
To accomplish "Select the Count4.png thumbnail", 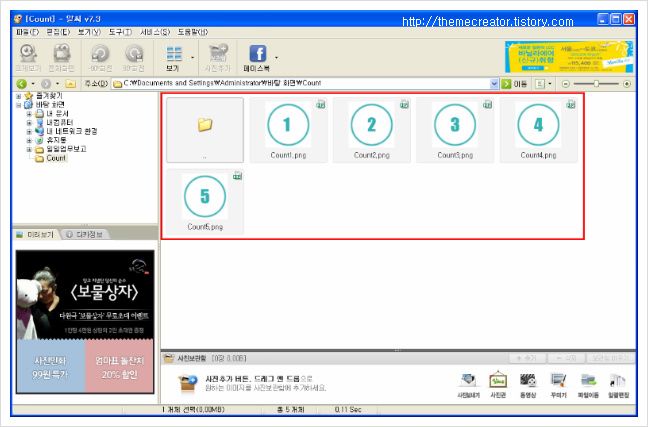I will 538,130.
